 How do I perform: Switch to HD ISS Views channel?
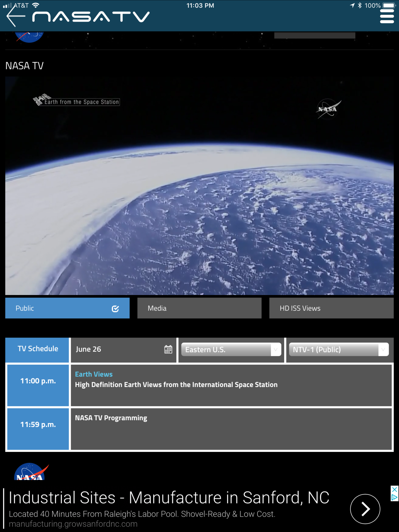point(331,308)
